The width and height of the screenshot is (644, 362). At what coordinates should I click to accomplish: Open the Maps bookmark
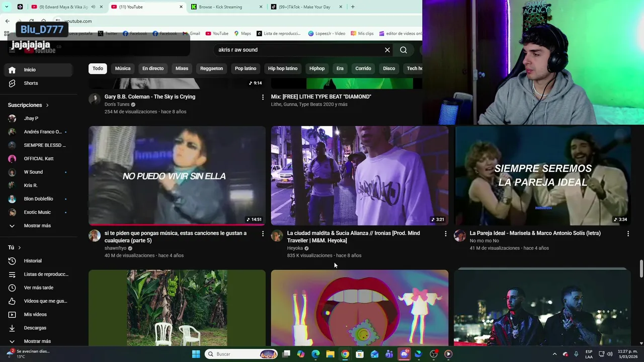[x=242, y=34]
